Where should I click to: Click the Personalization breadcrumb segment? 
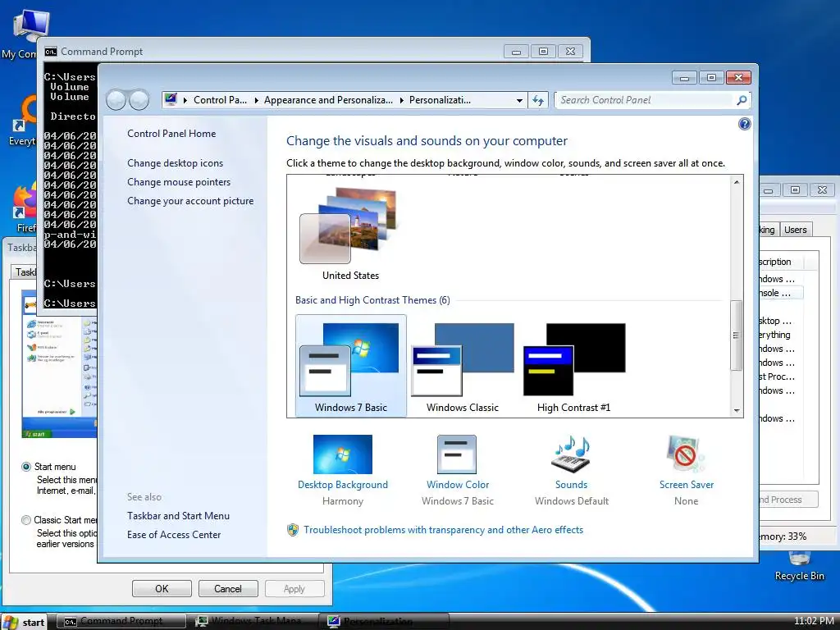440,100
